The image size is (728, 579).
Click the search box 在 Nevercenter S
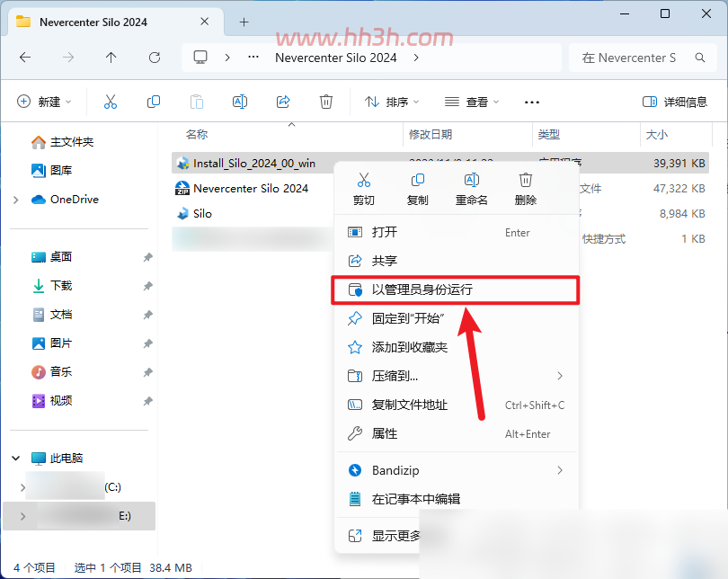click(643, 58)
